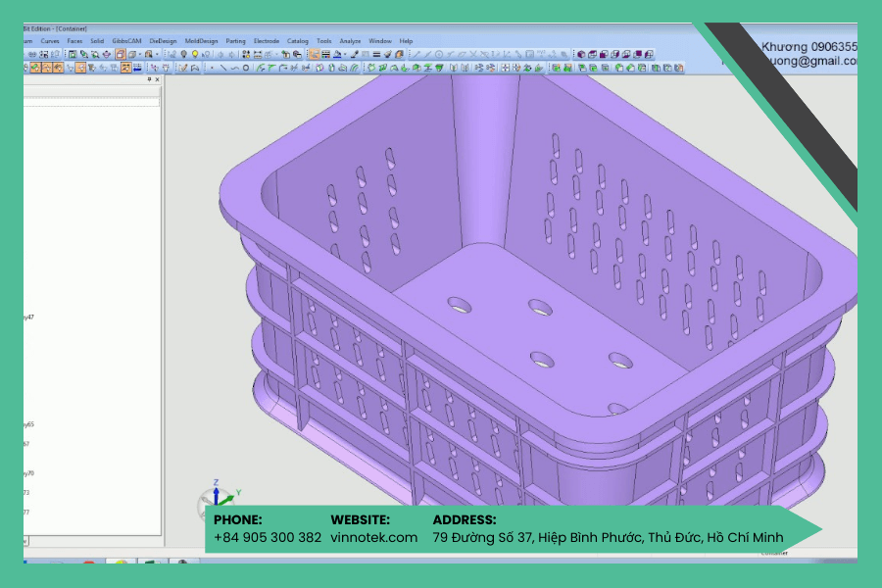
Task: Open dropdown arrow beside wireframe cube icon
Action: pyautogui.click(x=139, y=55)
